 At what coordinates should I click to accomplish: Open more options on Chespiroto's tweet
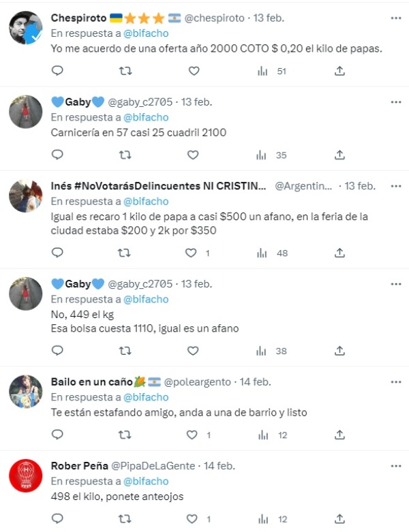click(396, 18)
